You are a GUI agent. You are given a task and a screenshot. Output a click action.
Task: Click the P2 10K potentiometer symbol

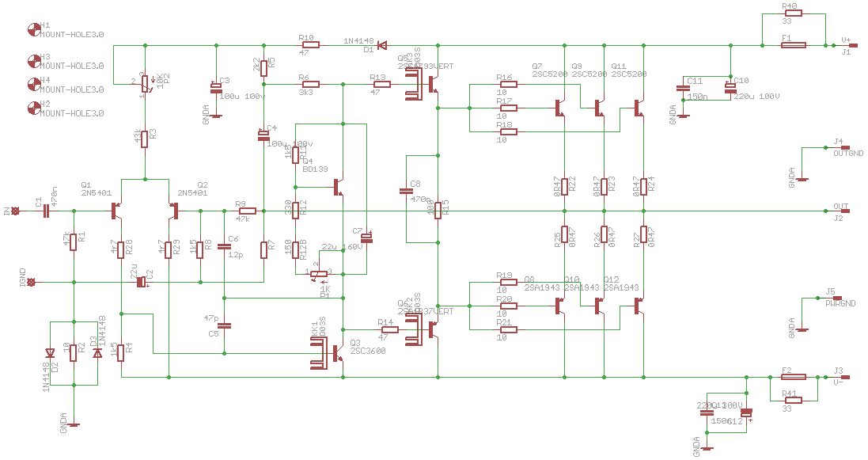[x=145, y=84]
